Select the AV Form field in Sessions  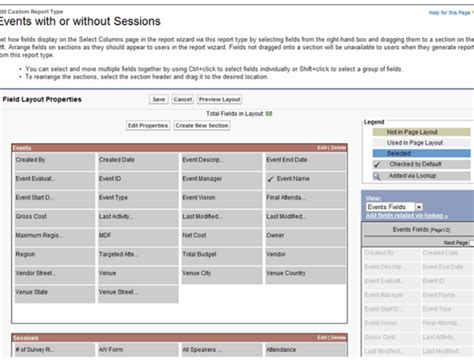click(x=138, y=350)
